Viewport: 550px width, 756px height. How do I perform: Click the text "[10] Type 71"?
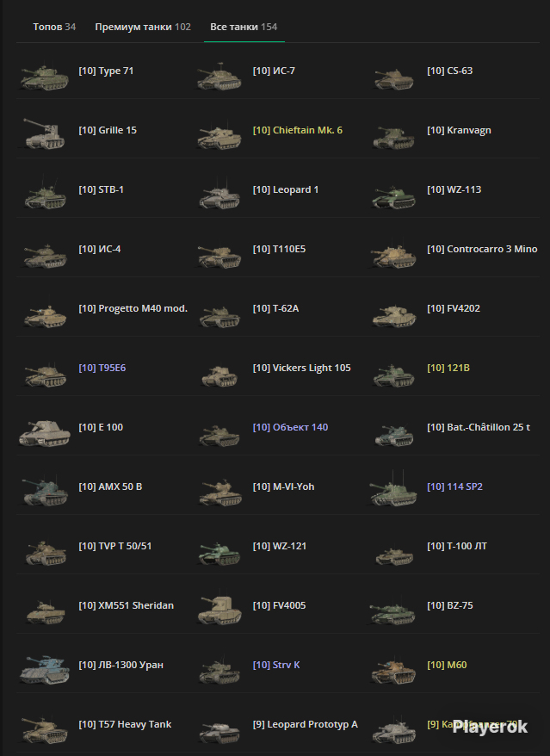tap(106, 71)
